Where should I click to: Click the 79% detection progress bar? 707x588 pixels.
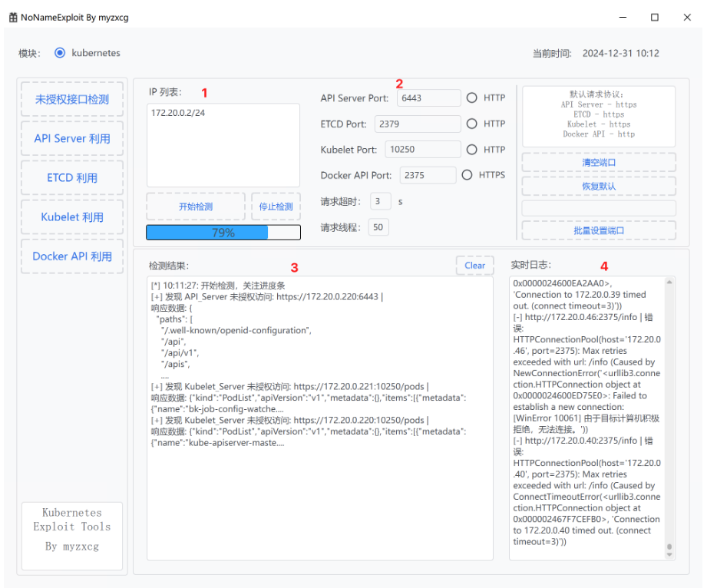tap(223, 233)
